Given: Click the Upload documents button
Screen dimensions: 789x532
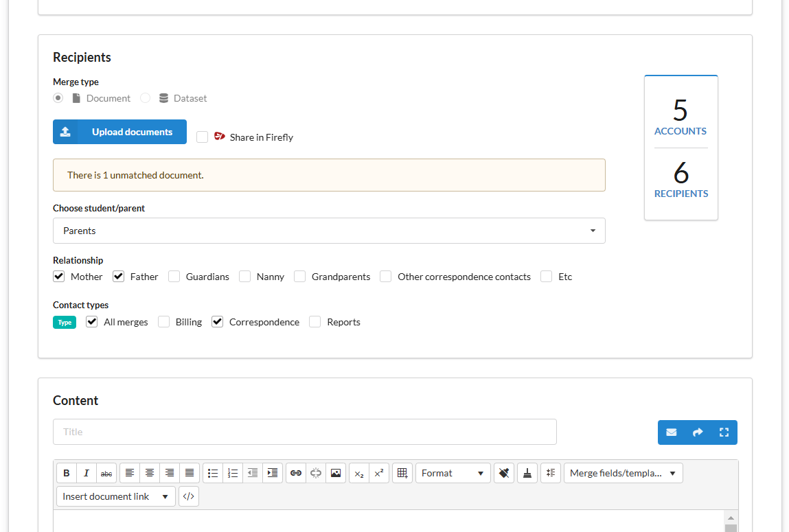Looking at the screenshot, I should coord(119,131).
